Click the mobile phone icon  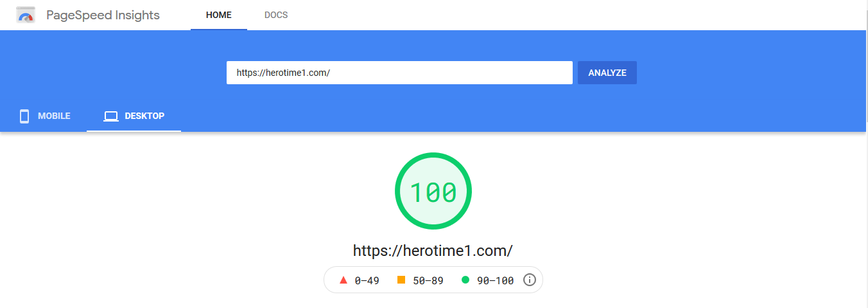[x=24, y=116]
